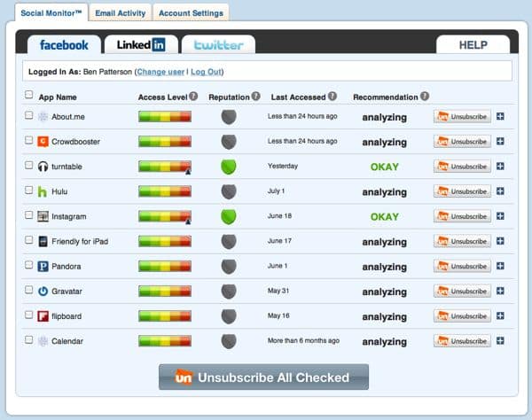Click Calendar gray reputation shield
Viewport: 532px width, 420px height.
coord(229,341)
